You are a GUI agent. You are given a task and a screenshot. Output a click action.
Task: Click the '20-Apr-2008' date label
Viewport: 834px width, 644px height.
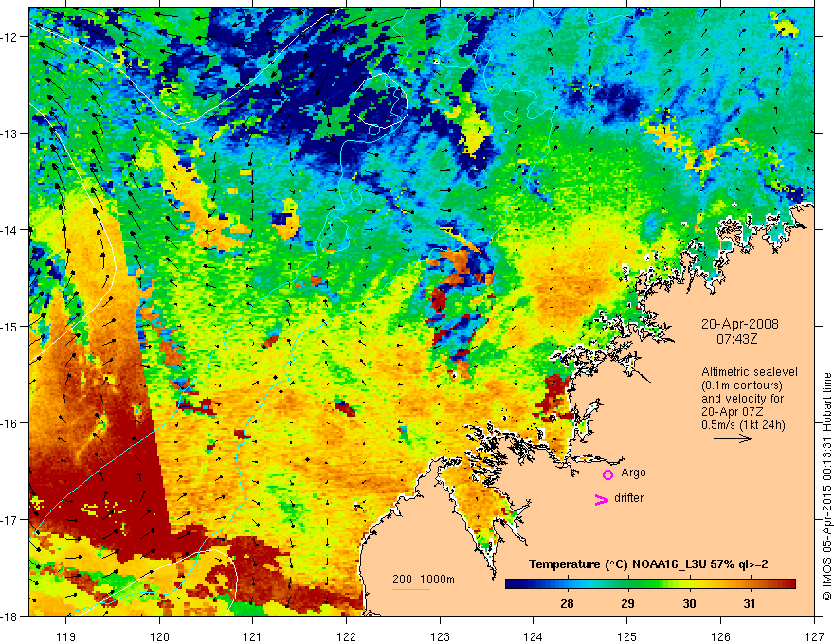tap(740, 324)
